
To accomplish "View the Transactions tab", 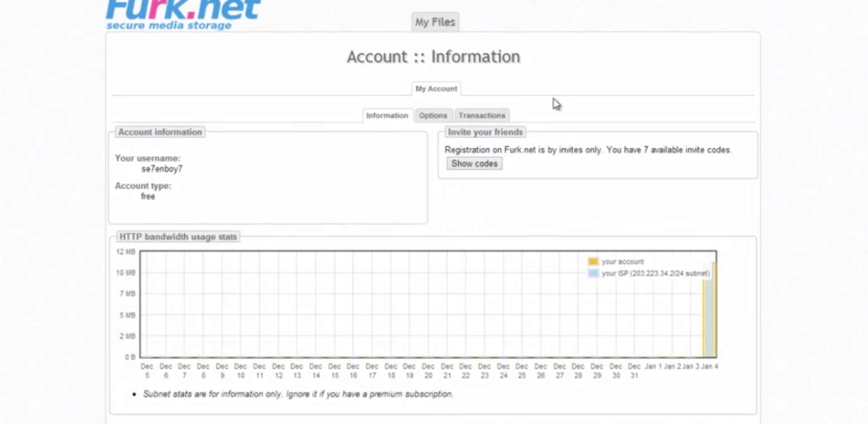I will click(x=481, y=115).
